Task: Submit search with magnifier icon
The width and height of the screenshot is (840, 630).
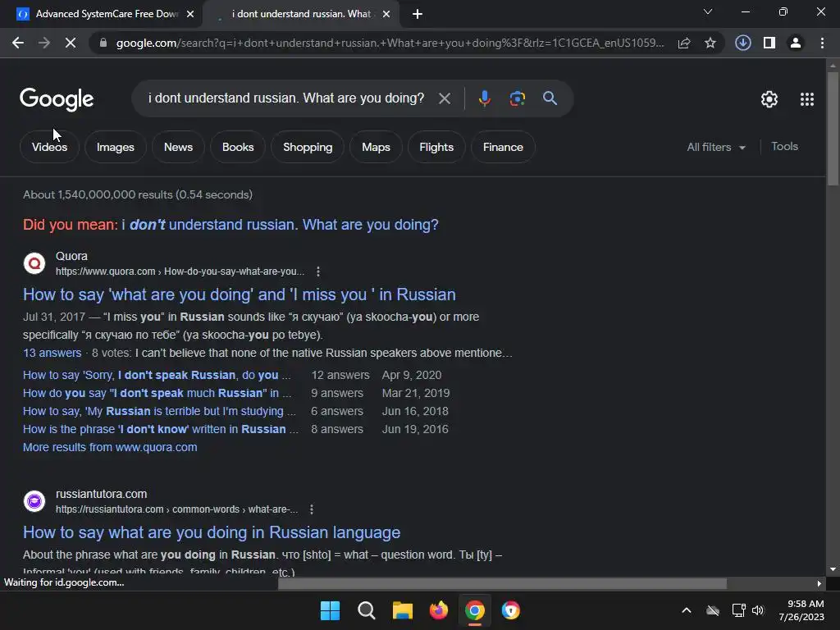Action: point(550,98)
